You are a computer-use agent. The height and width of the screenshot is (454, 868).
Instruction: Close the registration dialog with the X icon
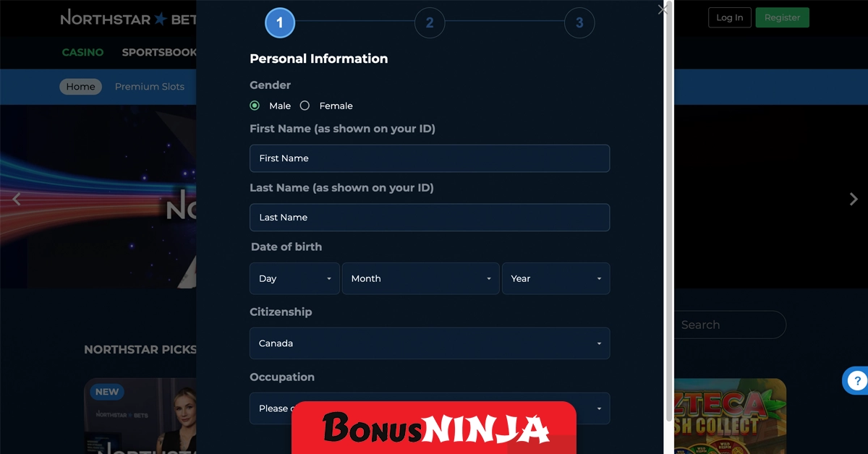663,10
